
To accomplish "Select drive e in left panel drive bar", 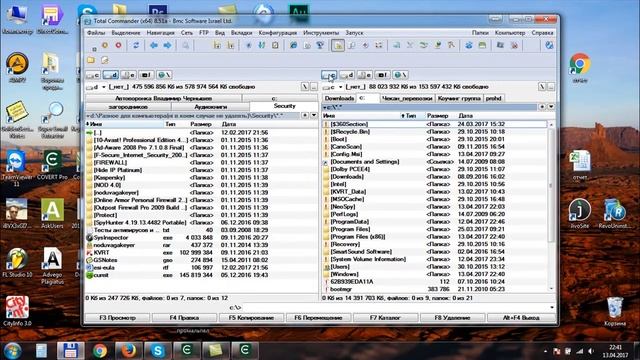I will click(128, 75).
